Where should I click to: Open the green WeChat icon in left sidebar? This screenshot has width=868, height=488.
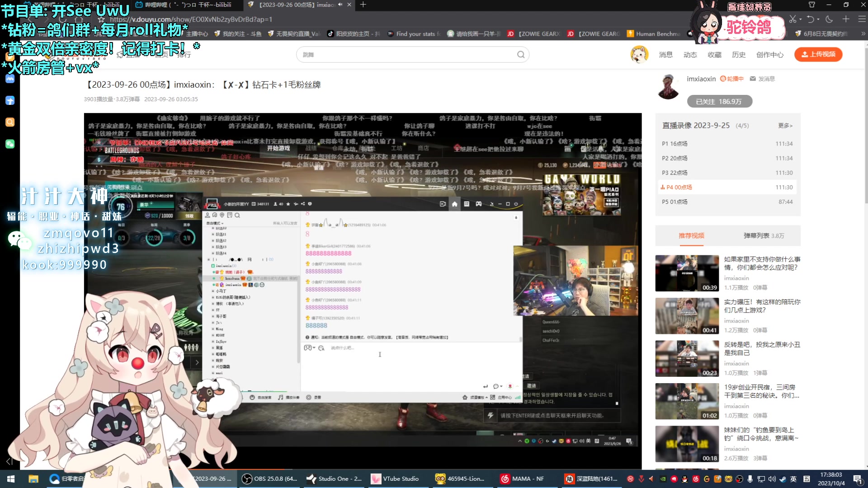[10, 144]
